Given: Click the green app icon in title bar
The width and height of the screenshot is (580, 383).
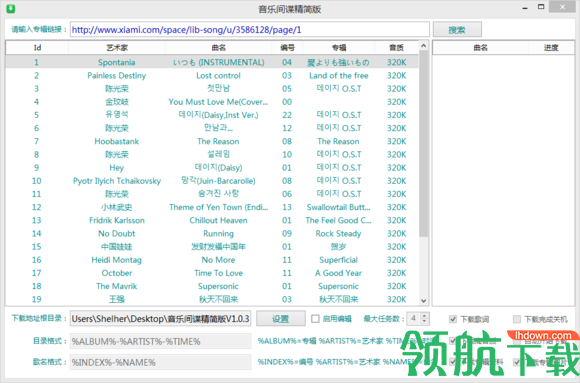Looking at the screenshot, I should pyautogui.click(x=11, y=8).
